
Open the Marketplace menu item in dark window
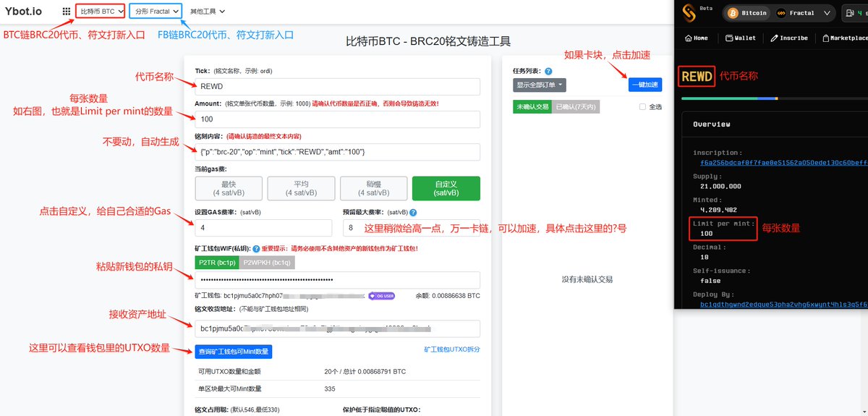pos(845,38)
